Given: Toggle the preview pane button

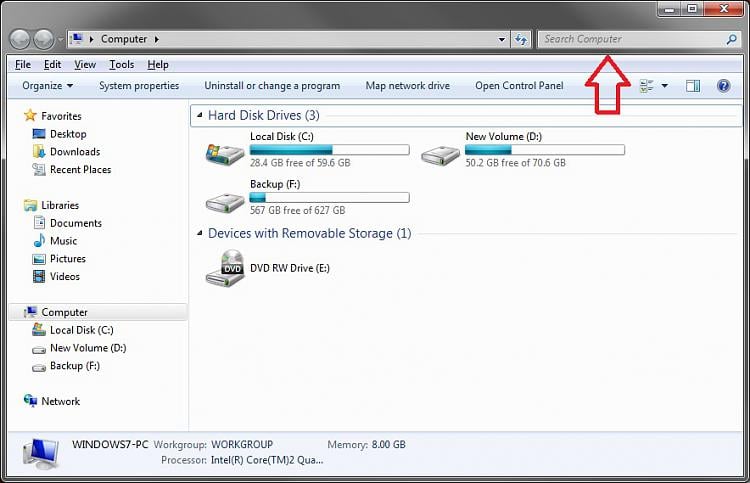Looking at the screenshot, I should coord(693,86).
